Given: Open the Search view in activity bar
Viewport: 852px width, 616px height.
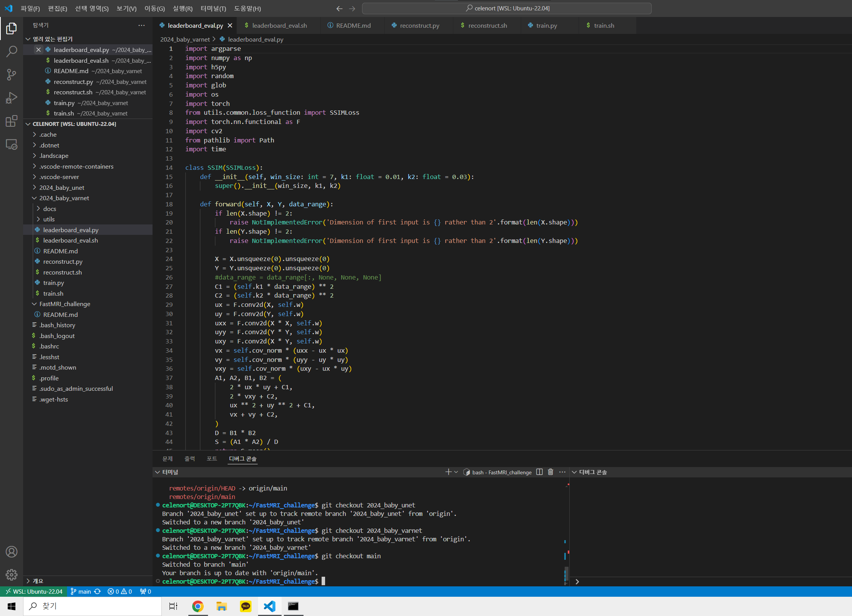Looking at the screenshot, I should coord(12,51).
